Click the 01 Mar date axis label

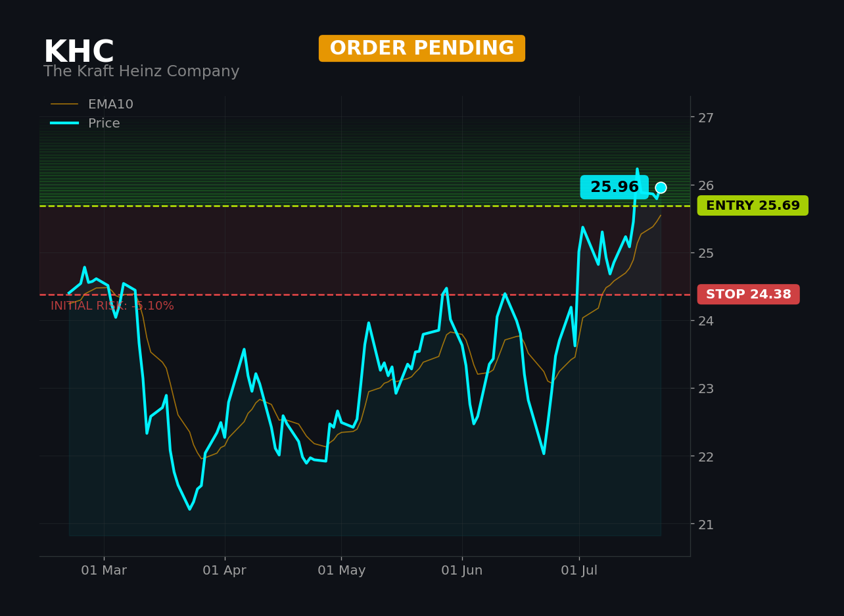[x=104, y=571]
